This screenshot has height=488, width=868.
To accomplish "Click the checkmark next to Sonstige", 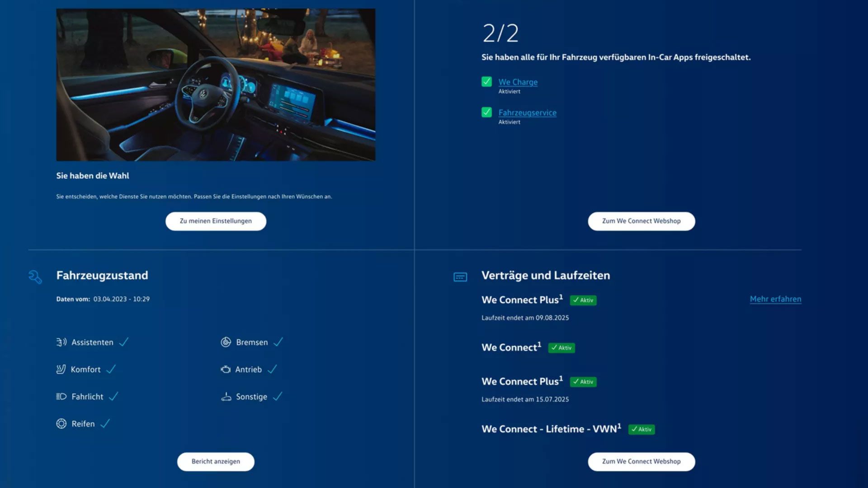I will click(278, 396).
